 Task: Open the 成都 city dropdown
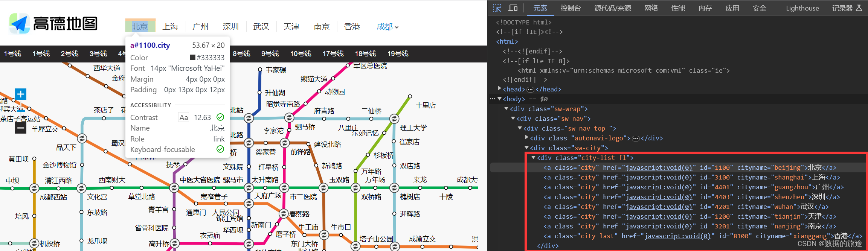tap(387, 27)
